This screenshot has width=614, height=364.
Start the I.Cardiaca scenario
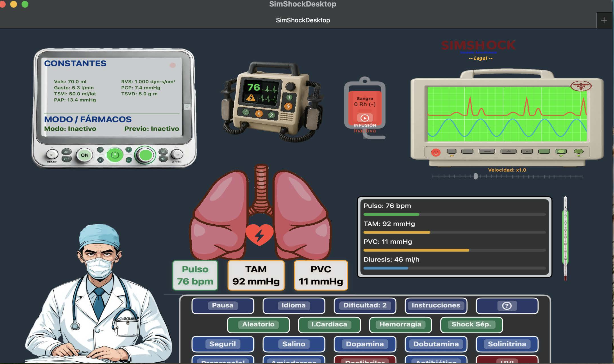(x=329, y=325)
